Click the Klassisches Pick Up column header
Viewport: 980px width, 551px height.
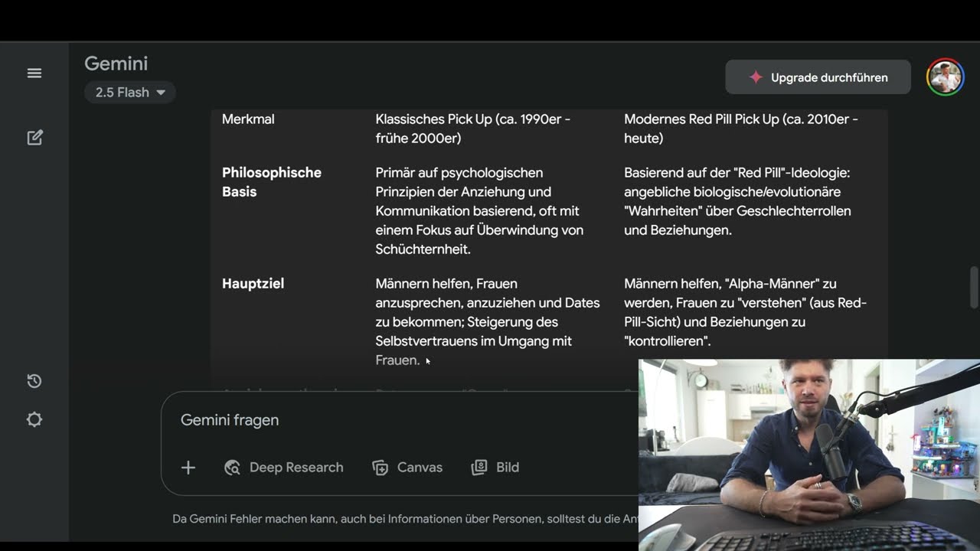(x=473, y=129)
